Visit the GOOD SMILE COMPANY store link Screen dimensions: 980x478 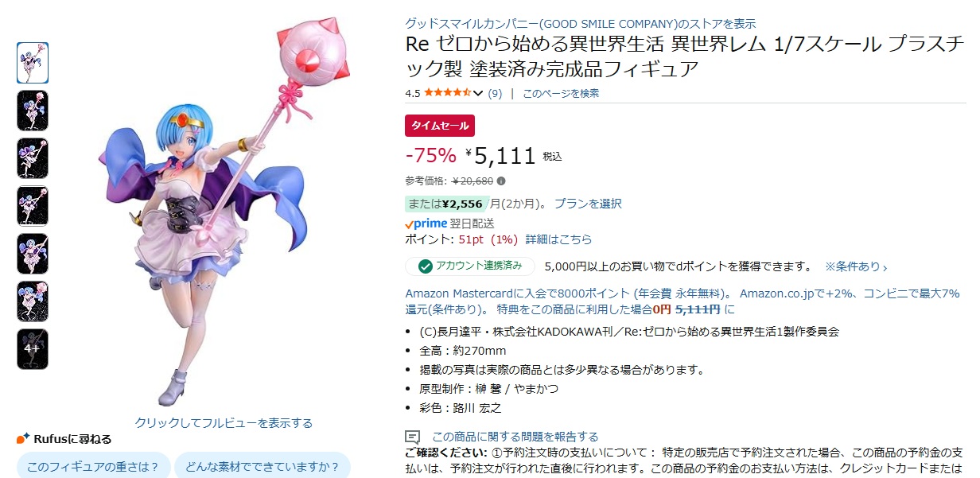tap(581, 24)
